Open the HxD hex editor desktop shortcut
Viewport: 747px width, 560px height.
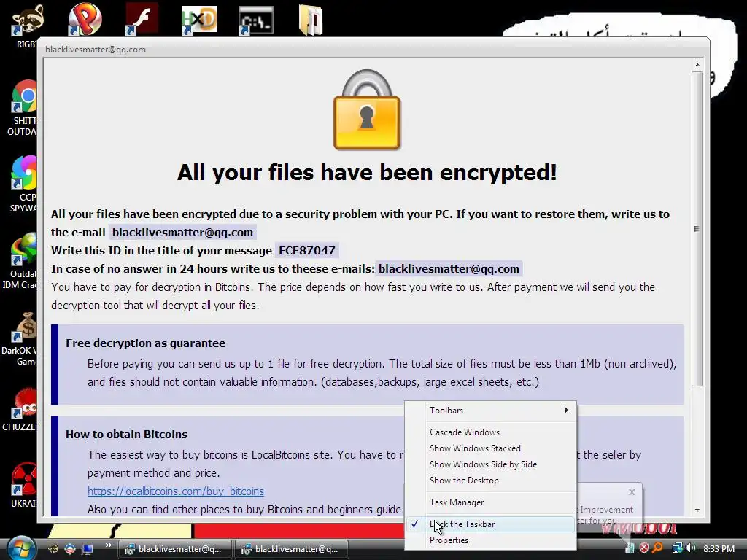(198, 20)
